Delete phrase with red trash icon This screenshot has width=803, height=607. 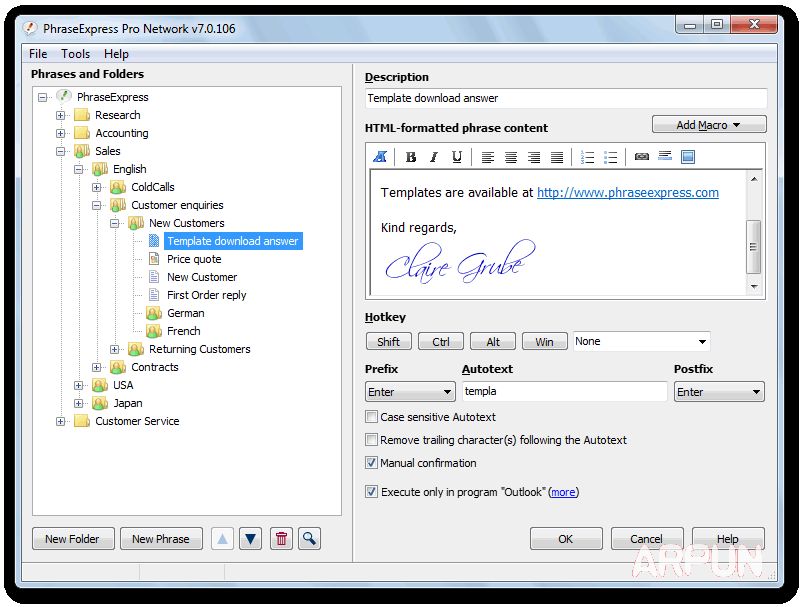tap(282, 539)
